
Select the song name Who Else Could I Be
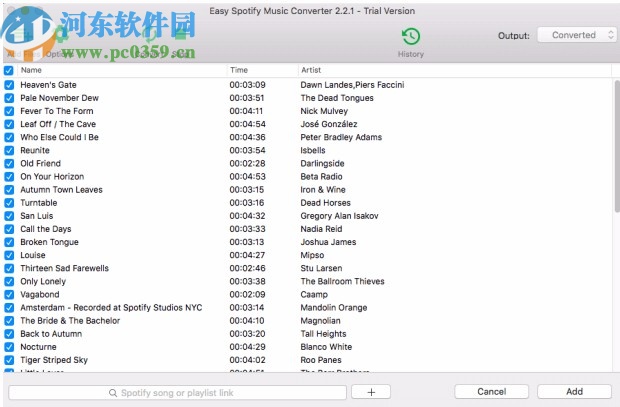(x=59, y=137)
